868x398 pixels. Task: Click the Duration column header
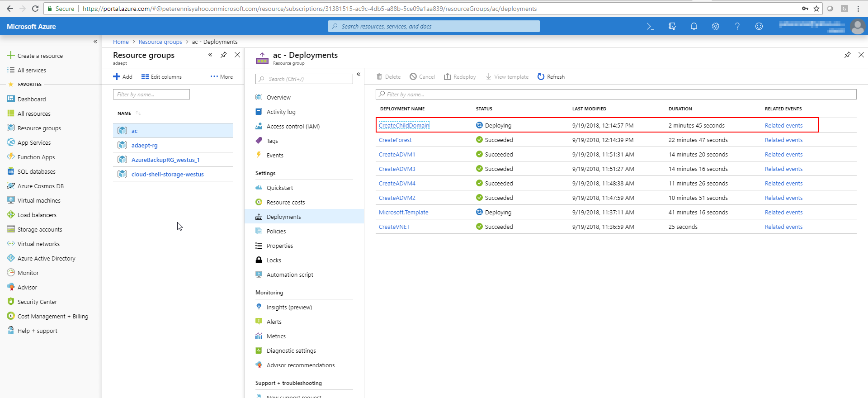click(x=680, y=109)
